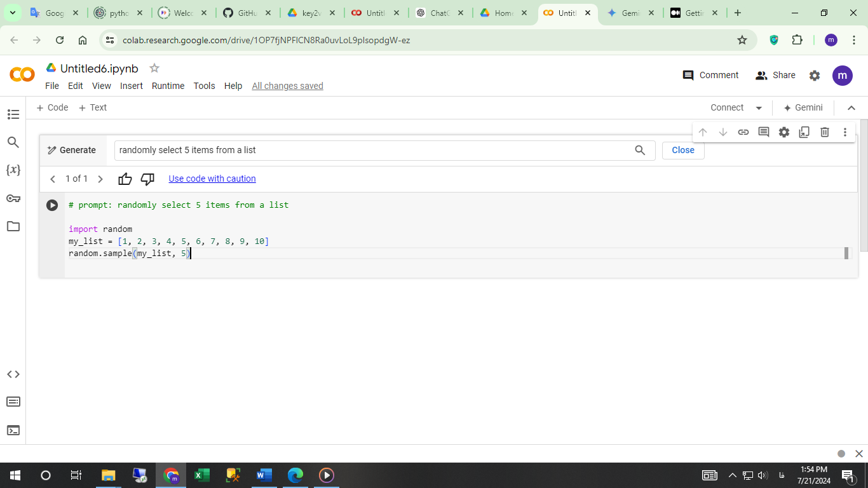868x488 pixels.
Task: Open the Table of contents sidebar icon
Action: [x=13, y=114]
